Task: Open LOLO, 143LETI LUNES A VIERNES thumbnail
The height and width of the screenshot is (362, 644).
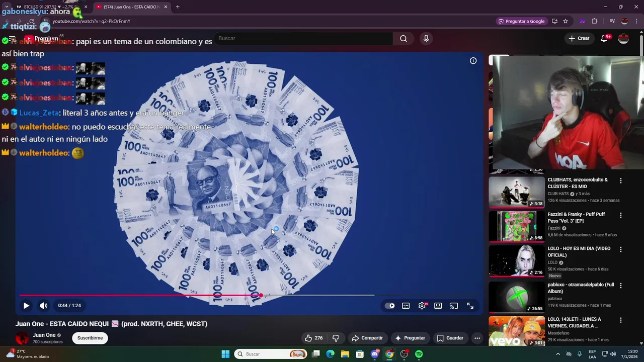Action: [517, 331]
